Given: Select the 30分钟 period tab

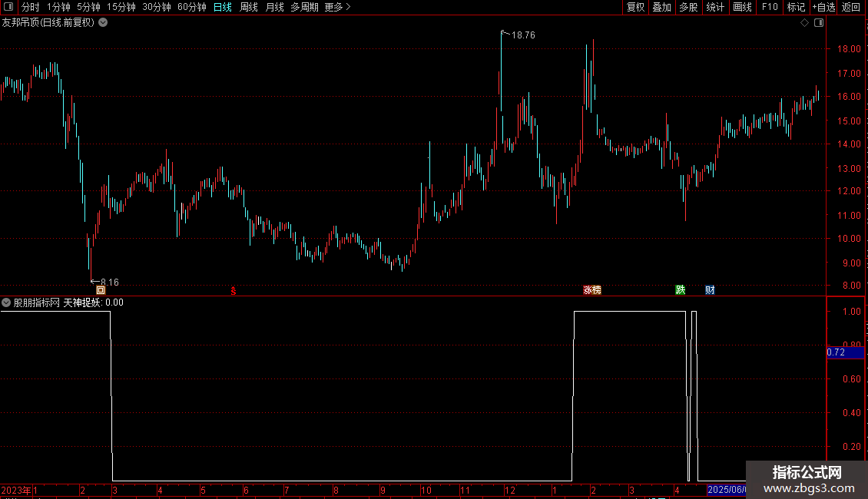Looking at the screenshot, I should click(x=157, y=7).
